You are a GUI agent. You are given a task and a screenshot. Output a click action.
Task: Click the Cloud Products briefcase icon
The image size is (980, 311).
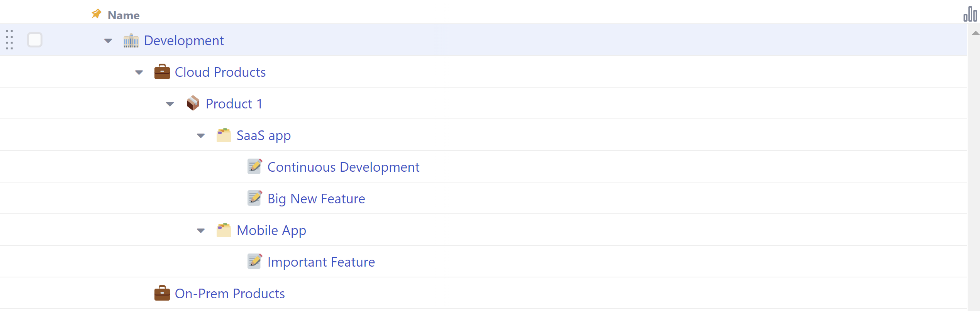pos(162,72)
